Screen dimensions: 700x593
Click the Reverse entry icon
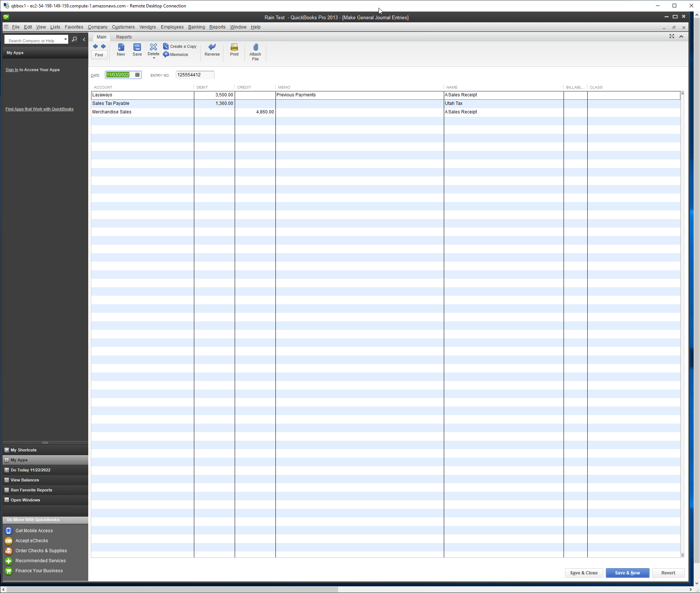tap(212, 47)
